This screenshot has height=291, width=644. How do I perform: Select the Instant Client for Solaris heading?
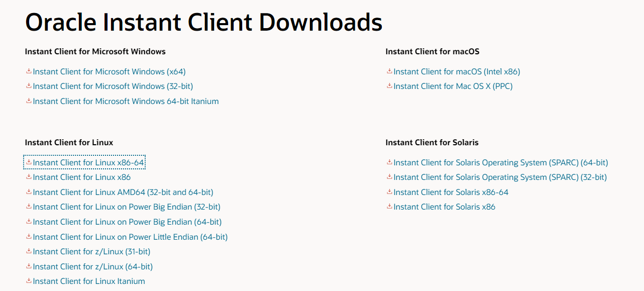coord(432,143)
